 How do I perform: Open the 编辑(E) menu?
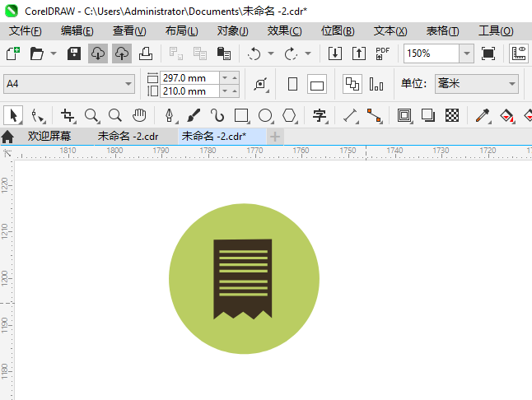(77, 30)
